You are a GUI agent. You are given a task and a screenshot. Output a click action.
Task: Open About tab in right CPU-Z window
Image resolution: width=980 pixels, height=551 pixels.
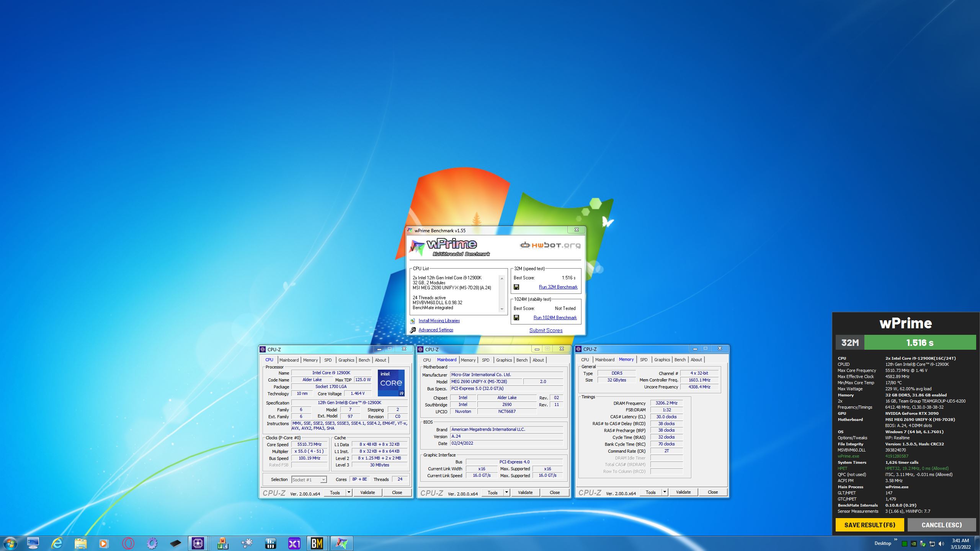pyautogui.click(x=696, y=360)
